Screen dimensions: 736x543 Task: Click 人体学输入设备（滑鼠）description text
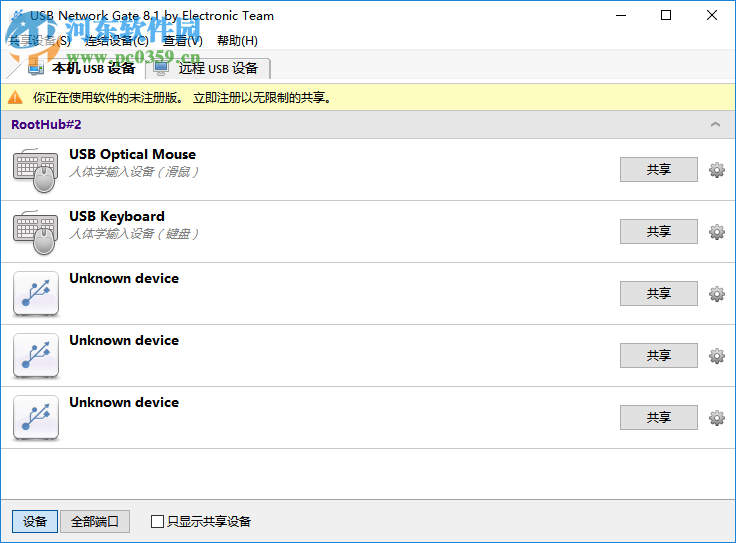[134, 172]
